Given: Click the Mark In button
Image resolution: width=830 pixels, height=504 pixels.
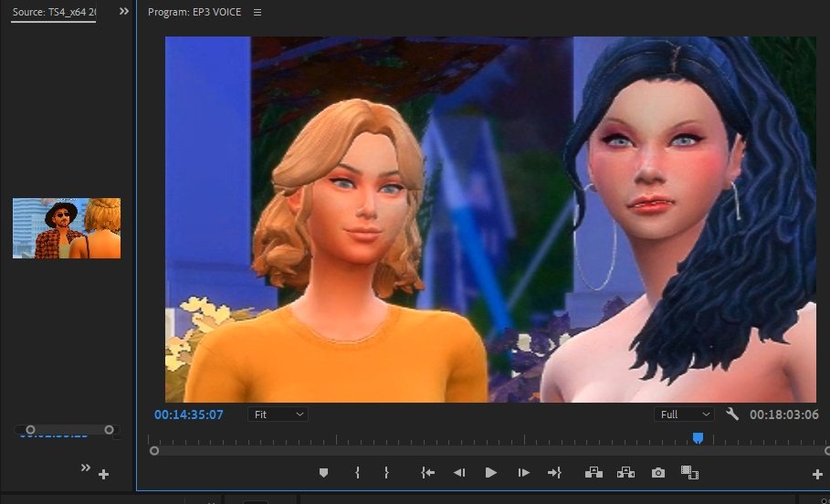Looking at the screenshot, I should pyautogui.click(x=357, y=473).
